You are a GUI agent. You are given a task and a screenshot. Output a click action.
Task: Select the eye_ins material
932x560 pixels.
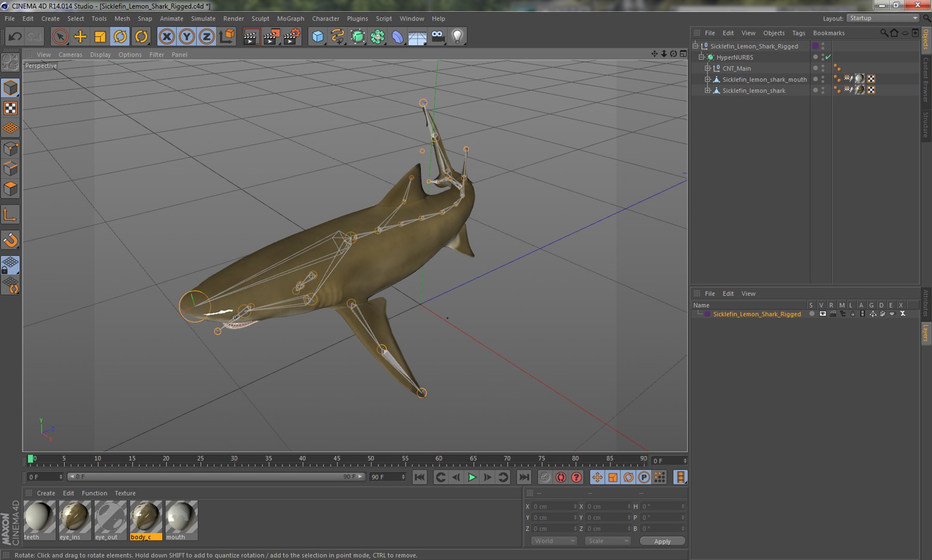click(75, 520)
